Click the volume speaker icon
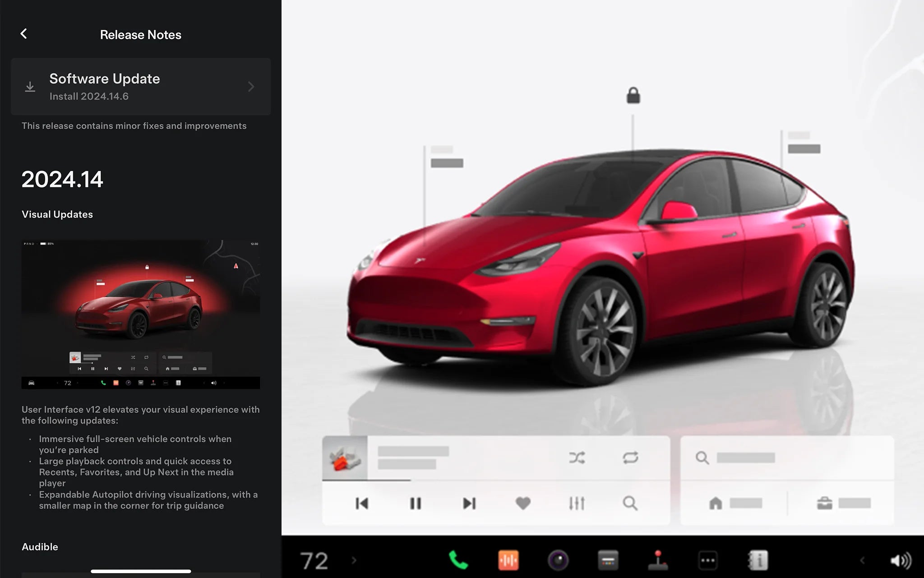 (x=900, y=560)
